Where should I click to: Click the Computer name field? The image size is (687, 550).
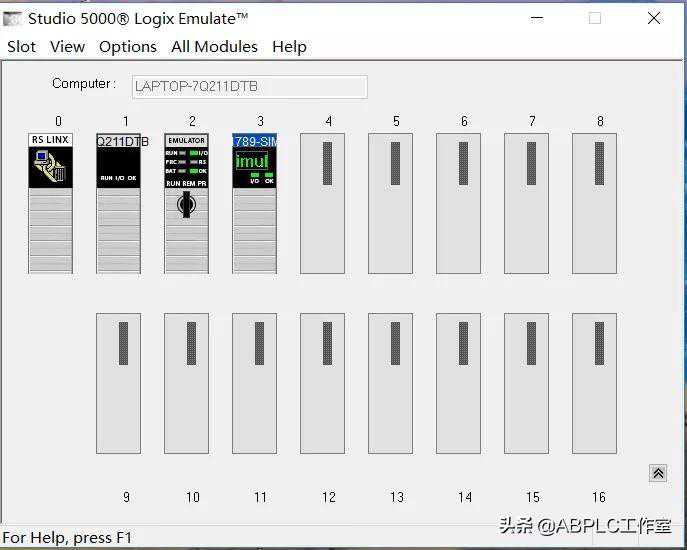[x=249, y=87]
